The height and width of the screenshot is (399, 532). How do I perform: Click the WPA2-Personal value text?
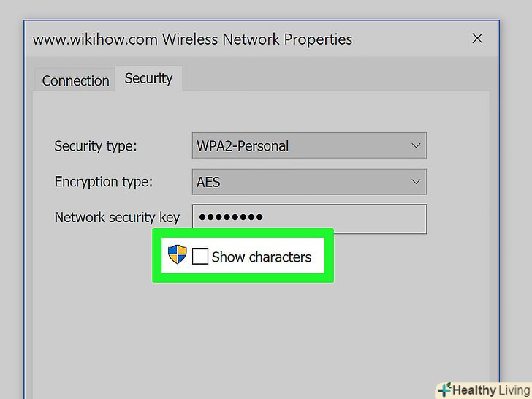pyautogui.click(x=243, y=145)
